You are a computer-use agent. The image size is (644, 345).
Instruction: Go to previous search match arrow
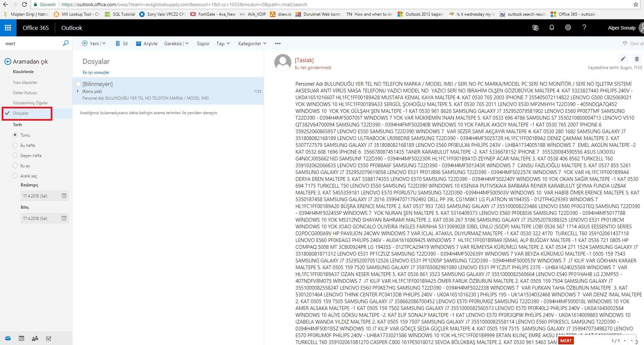(x=625, y=341)
